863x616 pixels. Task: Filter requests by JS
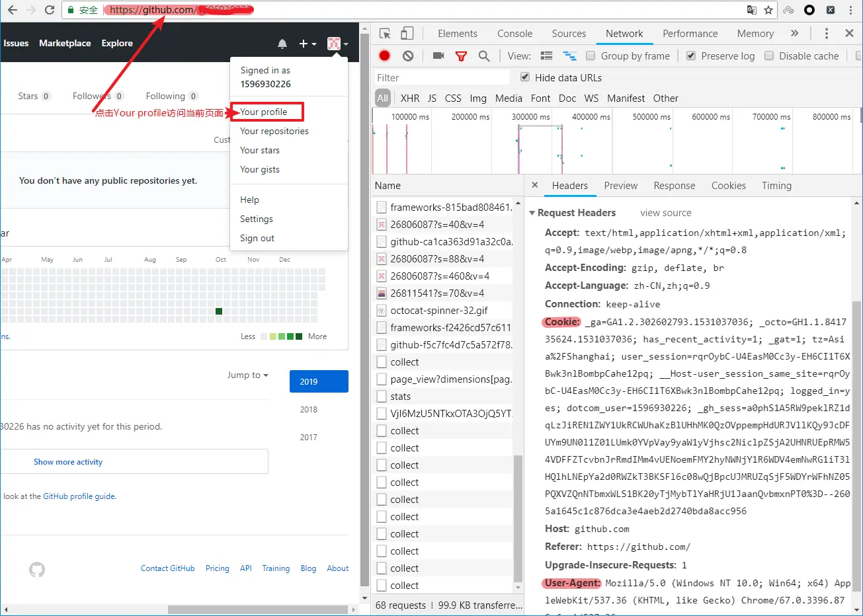tap(432, 98)
